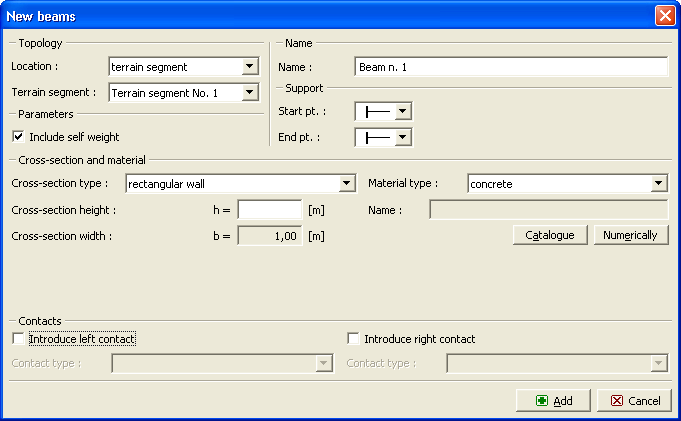
Task: Enable Introduce right contact
Action: click(x=353, y=339)
